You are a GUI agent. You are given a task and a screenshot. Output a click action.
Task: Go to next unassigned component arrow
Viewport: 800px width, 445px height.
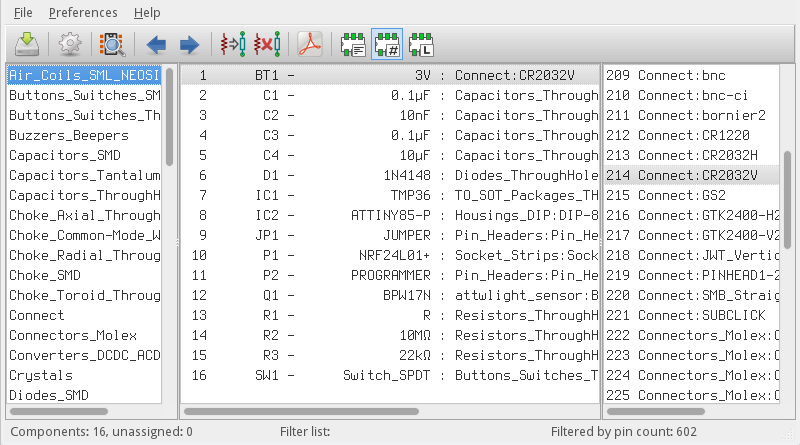(189, 44)
